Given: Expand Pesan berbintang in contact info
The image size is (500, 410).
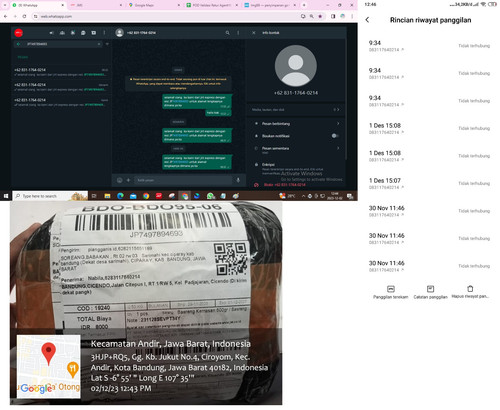Looking at the screenshot, I should [296, 124].
